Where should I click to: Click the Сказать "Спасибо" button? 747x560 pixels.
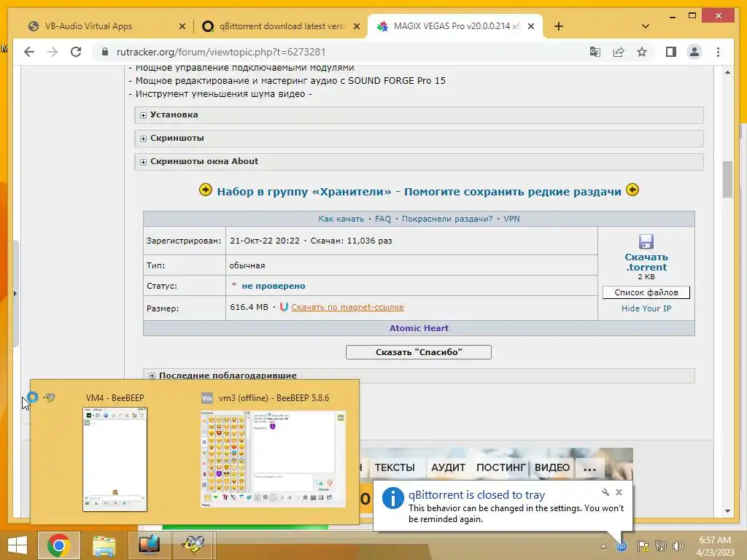pos(418,352)
